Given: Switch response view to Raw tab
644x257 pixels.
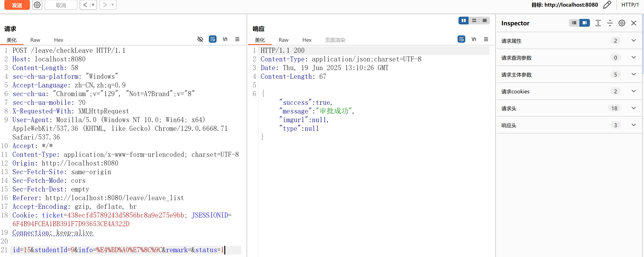Looking at the screenshot, I should pyautogui.click(x=283, y=40).
